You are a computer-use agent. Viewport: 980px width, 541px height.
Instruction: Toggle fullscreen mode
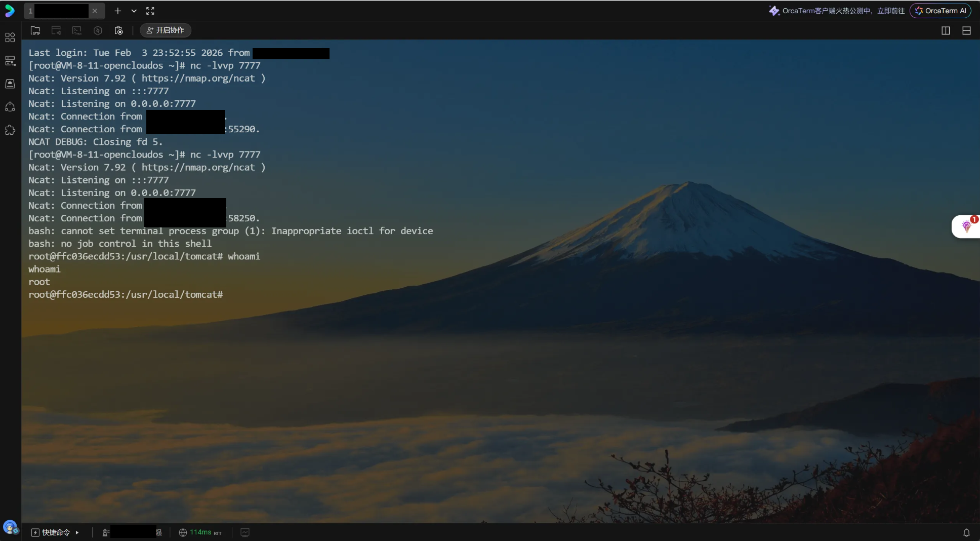pos(150,11)
